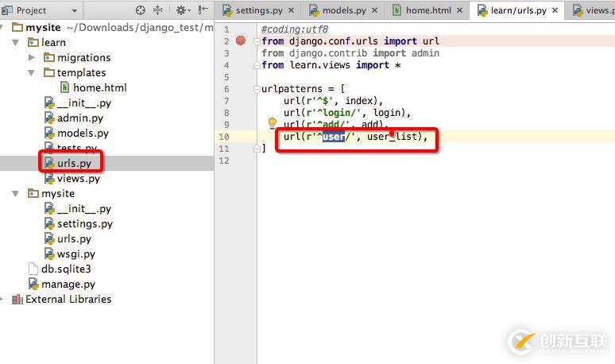Click the home.html file icon in tree

tap(64, 87)
